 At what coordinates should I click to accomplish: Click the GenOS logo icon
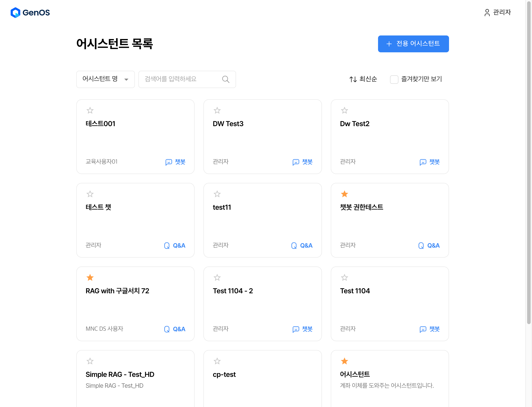[15, 12]
